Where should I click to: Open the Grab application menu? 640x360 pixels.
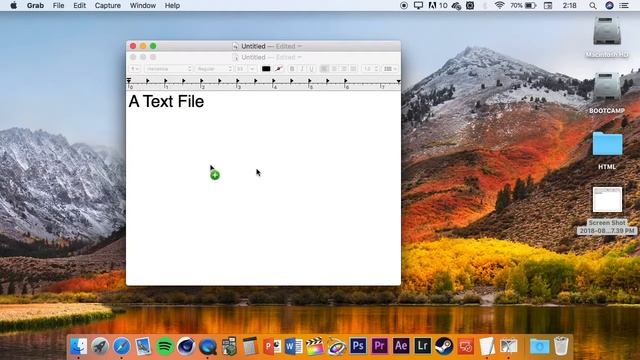coord(36,6)
